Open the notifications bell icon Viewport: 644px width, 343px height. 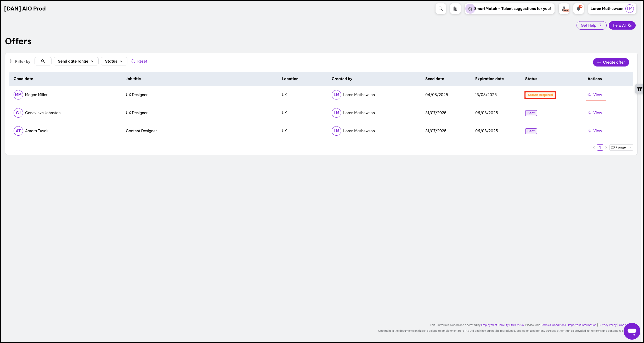(x=579, y=9)
